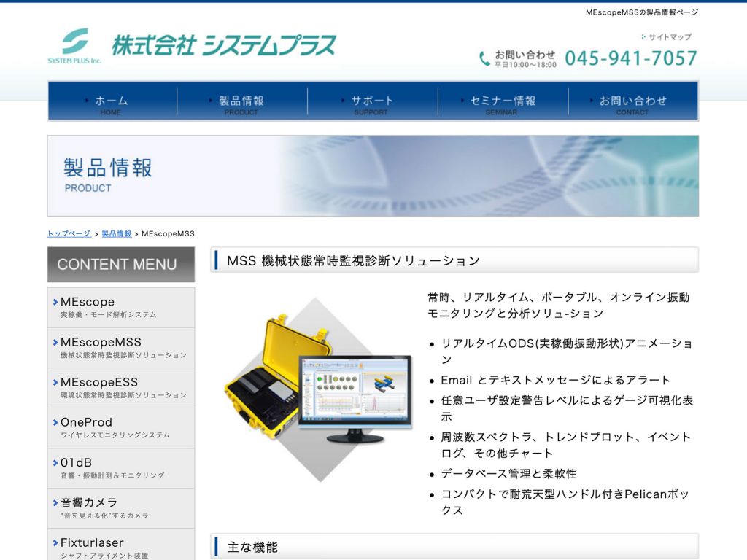
Task: Click the arrow icon next to MEscopeESS
Action: point(55,382)
